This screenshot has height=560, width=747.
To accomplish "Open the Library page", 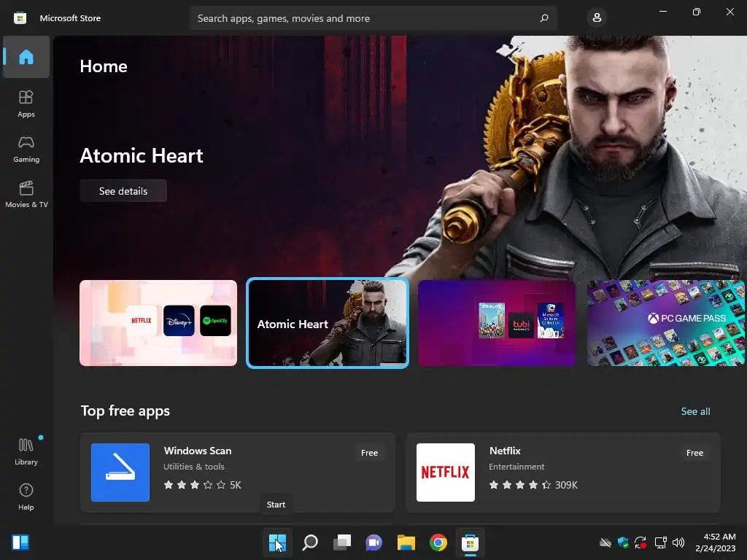I will [26, 451].
